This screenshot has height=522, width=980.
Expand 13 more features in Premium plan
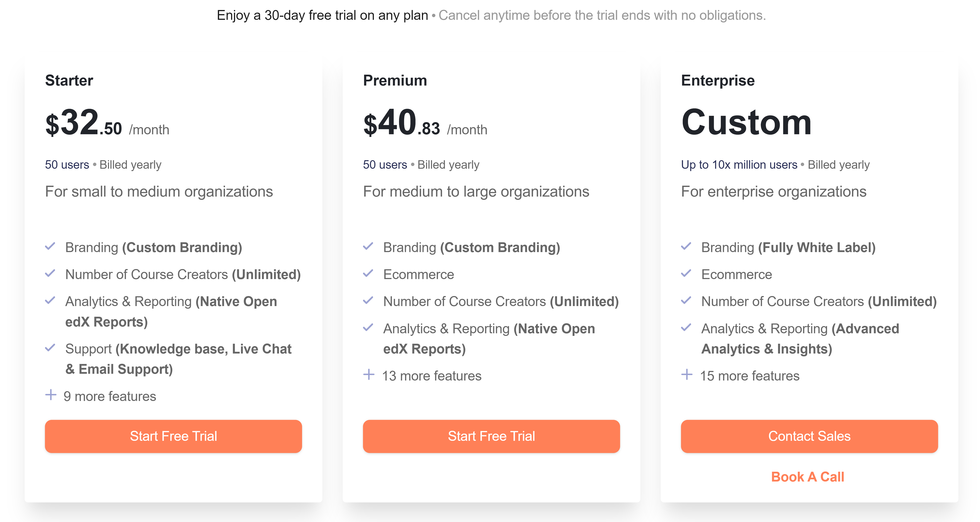point(432,376)
